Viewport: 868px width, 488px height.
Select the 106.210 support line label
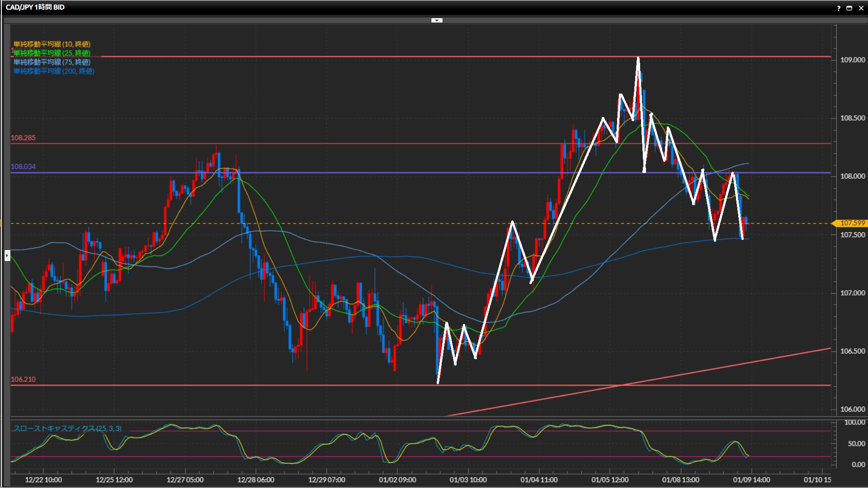click(x=23, y=380)
